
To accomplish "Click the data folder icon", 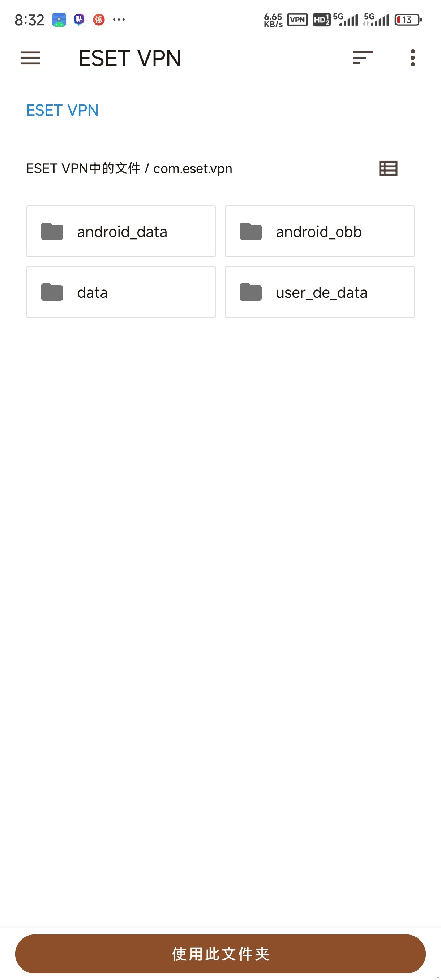I will (x=52, y=292).
